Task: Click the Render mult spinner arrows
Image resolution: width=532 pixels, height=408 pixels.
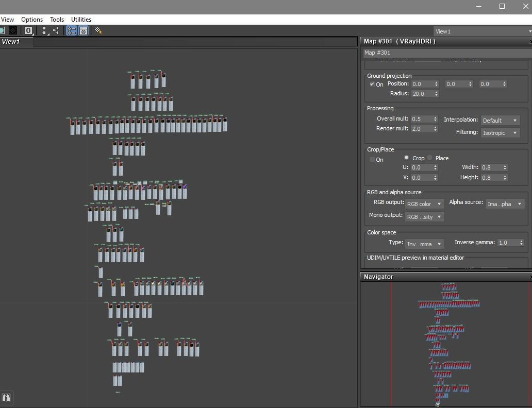Action: (435, 129)
